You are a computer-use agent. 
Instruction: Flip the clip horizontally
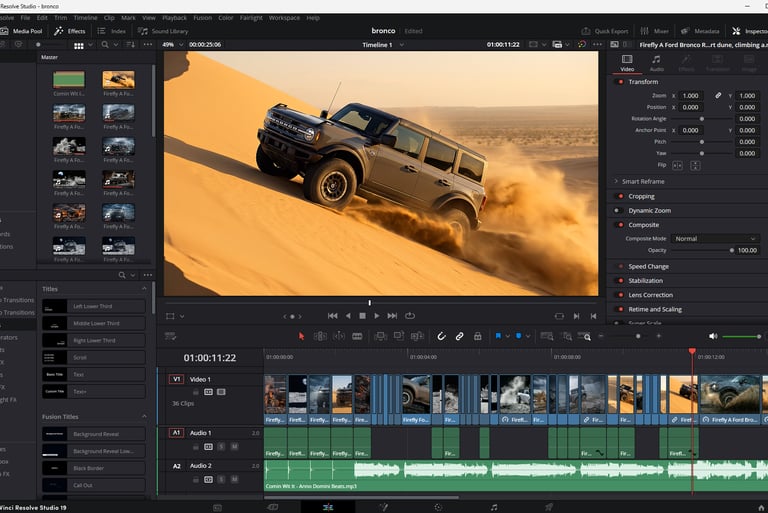coord(677,165)
